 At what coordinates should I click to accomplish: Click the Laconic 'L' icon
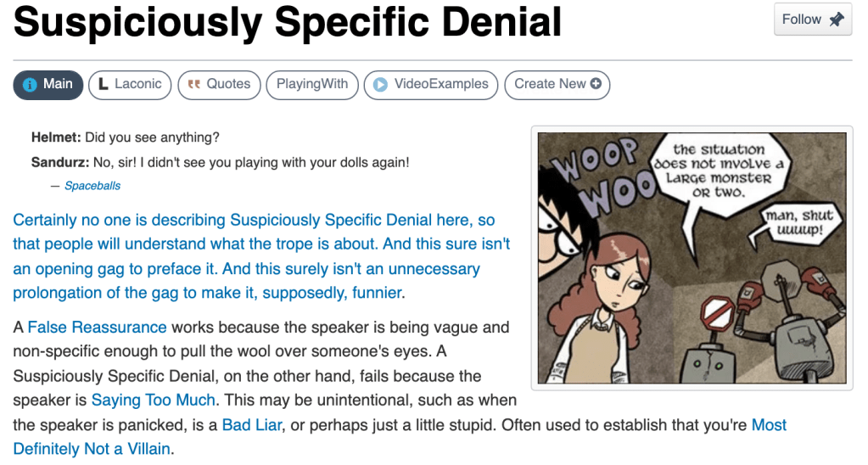point(103,84)
